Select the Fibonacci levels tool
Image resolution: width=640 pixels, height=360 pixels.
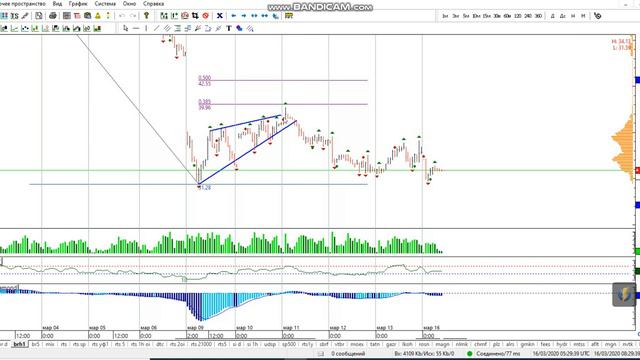coord(178,29)
